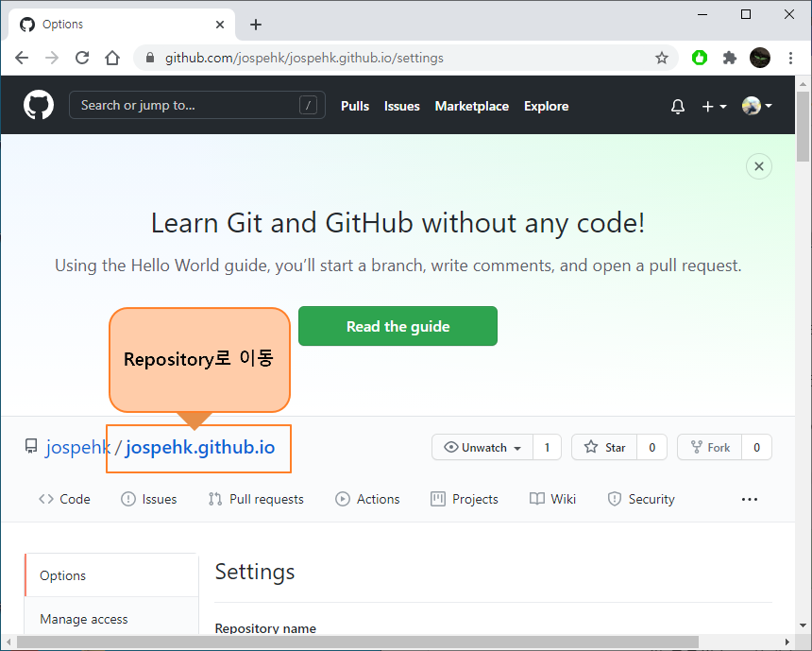
Task: Open the GitHub user avatar menu
Action: (x=756, y=106)
